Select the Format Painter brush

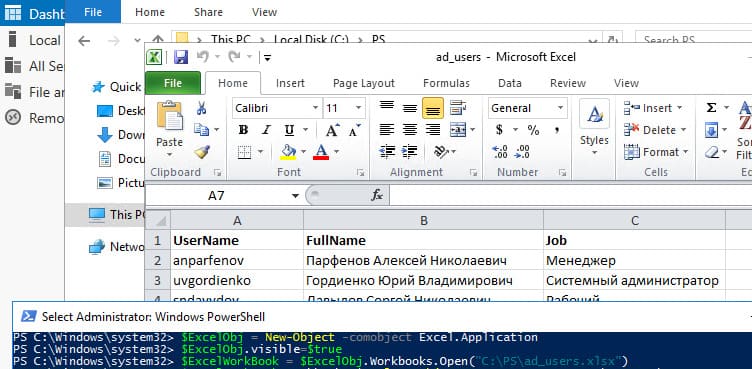point(202,152)
